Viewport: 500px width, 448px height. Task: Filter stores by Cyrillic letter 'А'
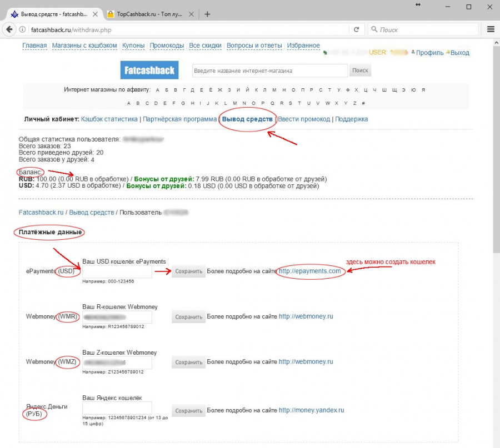[x=158, y=90]
